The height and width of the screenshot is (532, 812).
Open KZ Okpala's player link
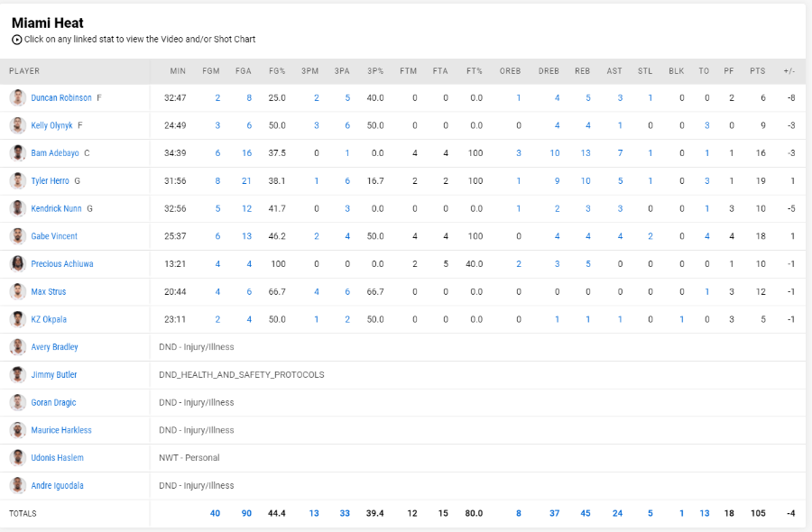pyautogui.click(x=49, y=319)
